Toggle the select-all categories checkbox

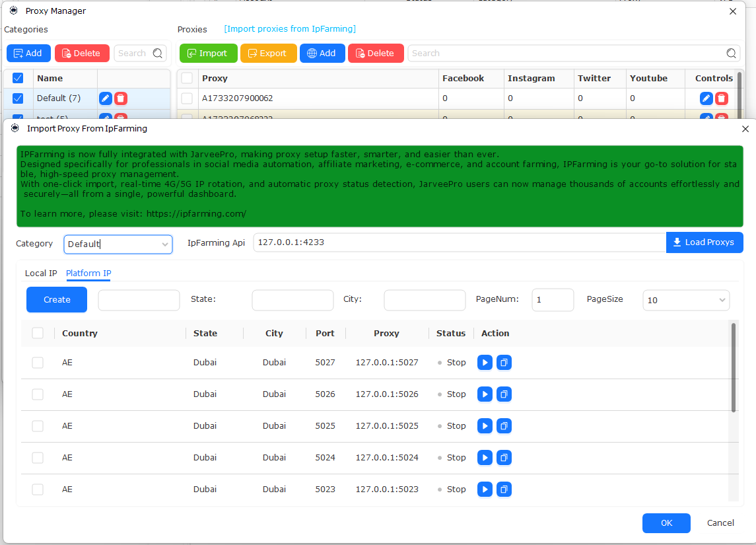tap(18, 78)
